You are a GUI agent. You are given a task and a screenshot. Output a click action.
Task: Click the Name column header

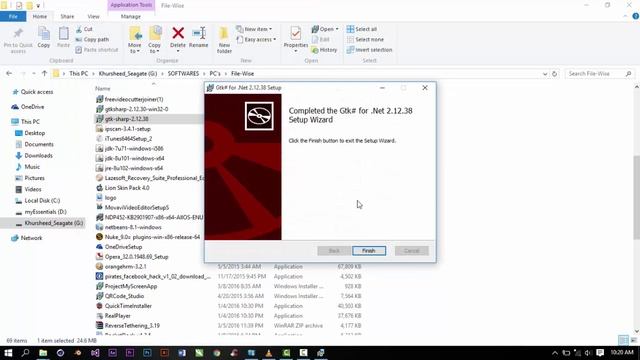102,89
